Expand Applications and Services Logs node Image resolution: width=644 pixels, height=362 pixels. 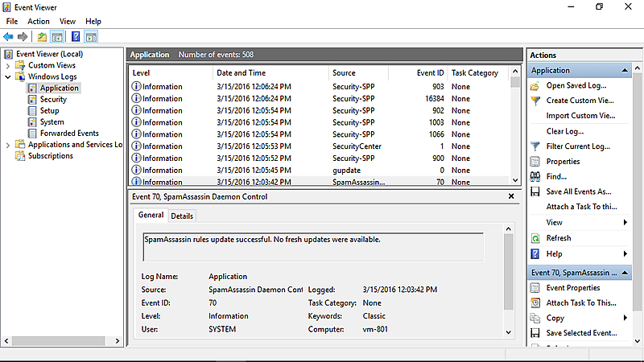9,145
